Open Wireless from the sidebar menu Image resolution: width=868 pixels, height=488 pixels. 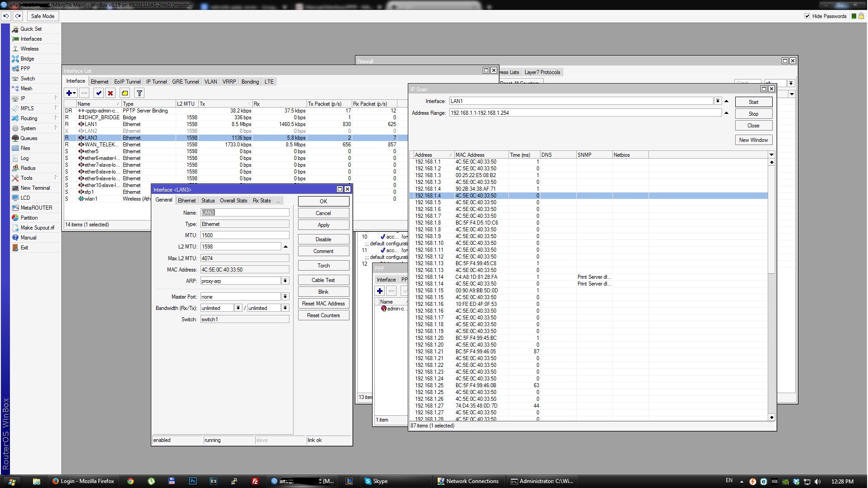(29, 49)
